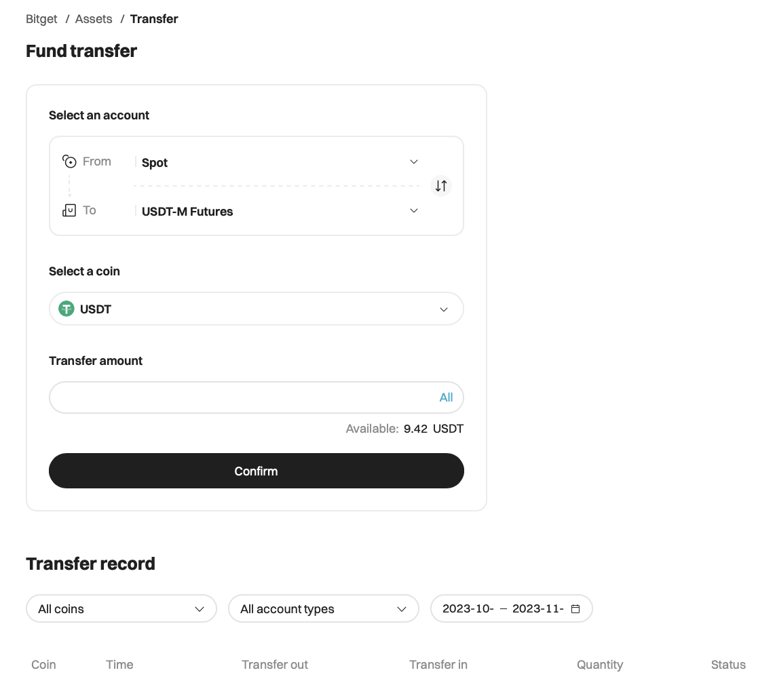Click the Spot wallet icon beside From
This screenshot has height=700, width=775.
tap(69, 161)
